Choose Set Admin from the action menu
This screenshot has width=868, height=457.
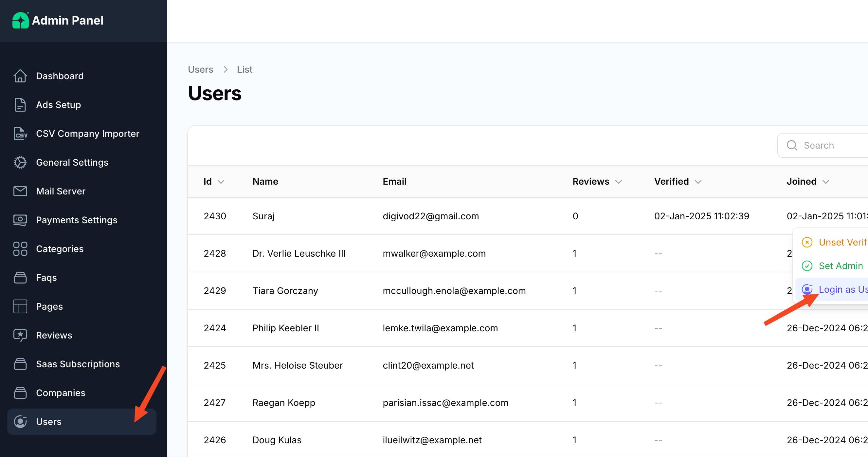841,266
